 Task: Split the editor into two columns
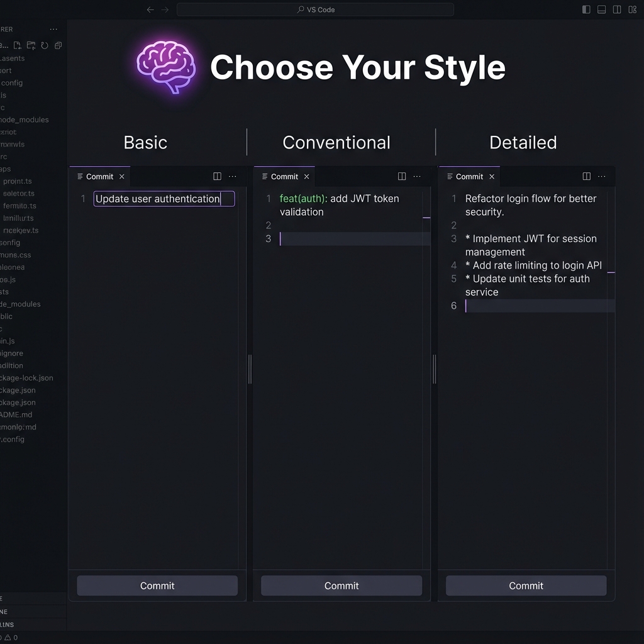pos(617,9)
